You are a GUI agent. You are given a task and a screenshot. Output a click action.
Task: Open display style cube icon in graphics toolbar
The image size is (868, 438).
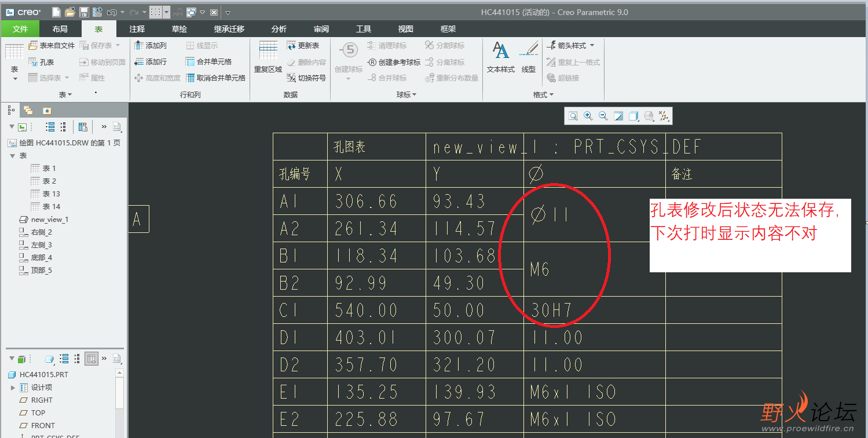click(x=633, y=116)
